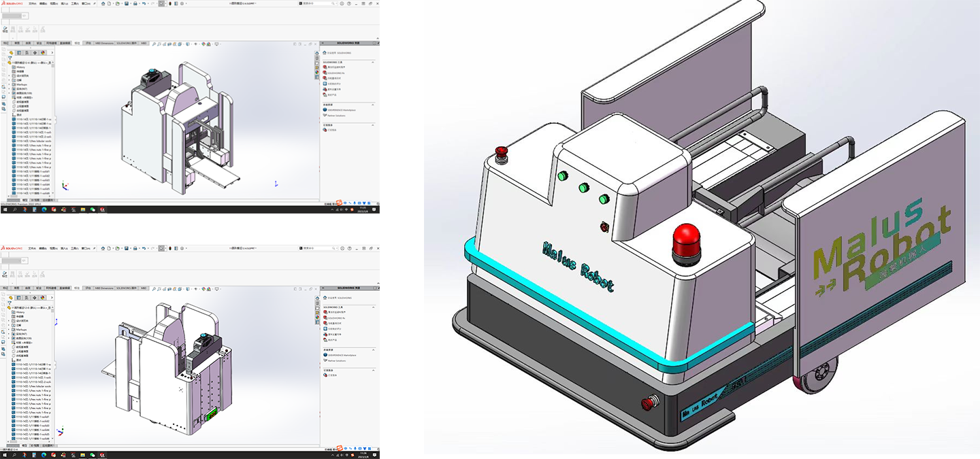This screenshot has height=459, width=980.
Task: Click Undo icon in bottom SolidWorks window
Action: point(144,249)
